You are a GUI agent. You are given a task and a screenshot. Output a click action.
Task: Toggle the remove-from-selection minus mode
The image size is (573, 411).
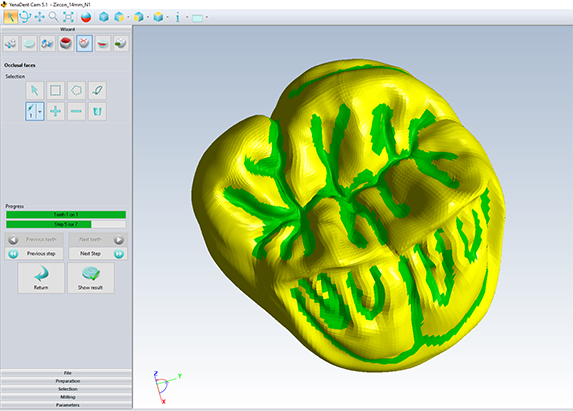(76, 111)
